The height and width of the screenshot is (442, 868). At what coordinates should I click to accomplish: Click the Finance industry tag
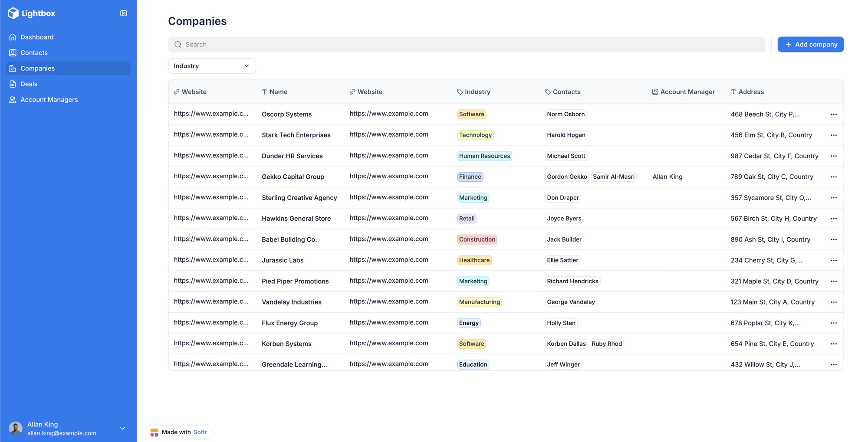[470, 177]
